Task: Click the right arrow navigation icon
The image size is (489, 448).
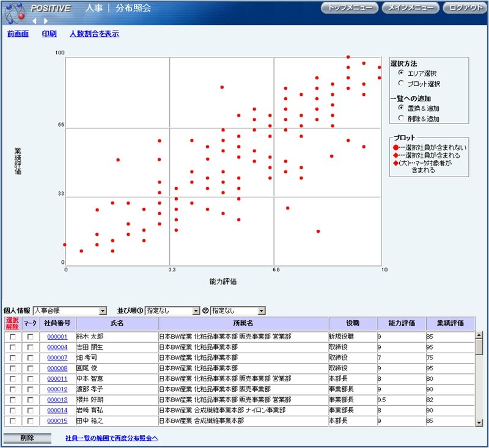Action: 46,21
